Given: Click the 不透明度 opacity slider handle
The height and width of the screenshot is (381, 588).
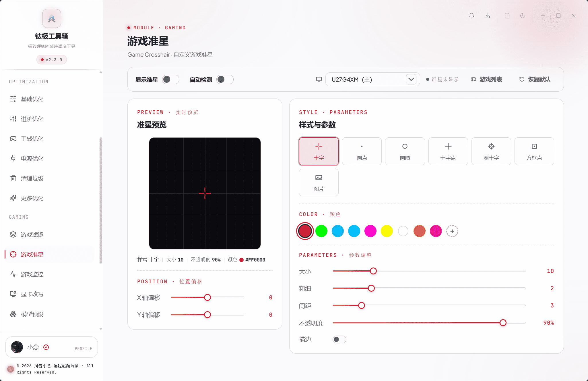Looking at the screenshot, I should click(503, 323).
